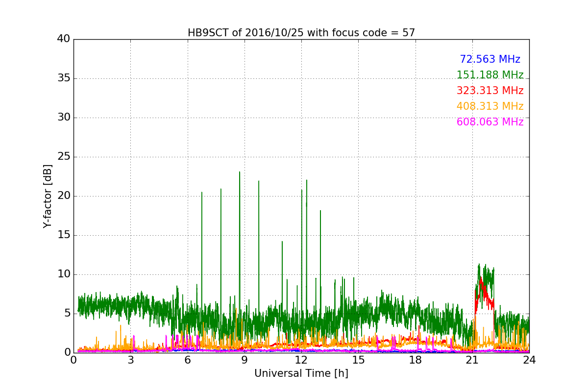Viewport: 588px width, 392px height.
Task: Click the tallest green spike near 9 h
Action: [240, 172]
